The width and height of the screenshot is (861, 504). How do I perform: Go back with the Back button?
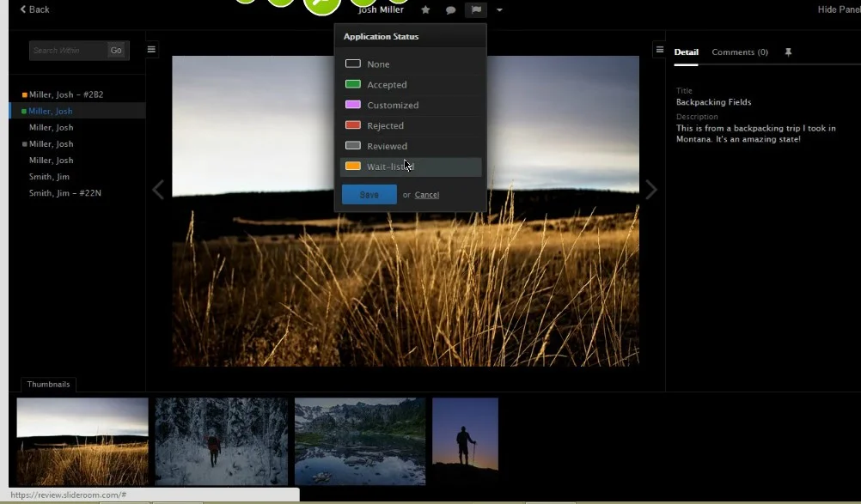tap(34, 9)
